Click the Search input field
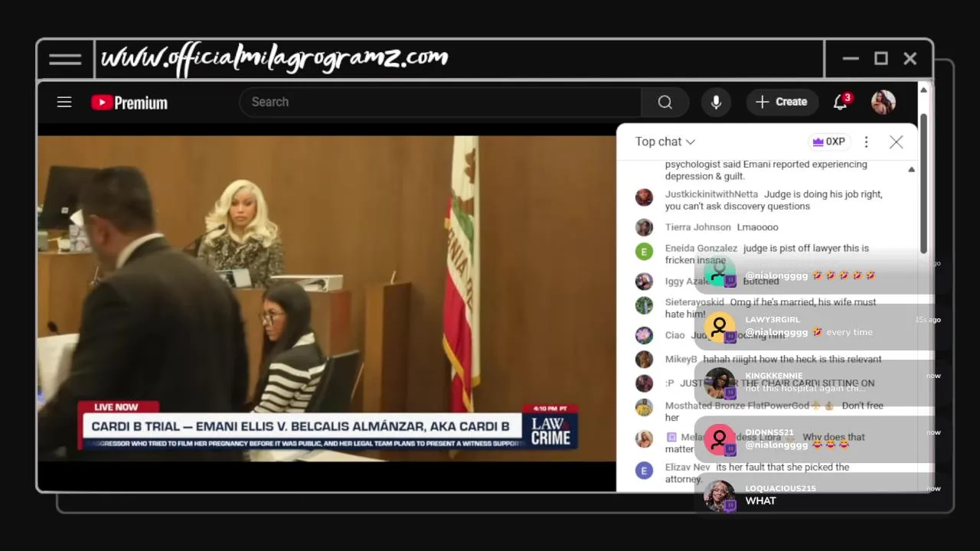This screenshot has width=980, height=551. tap(440, 102)
